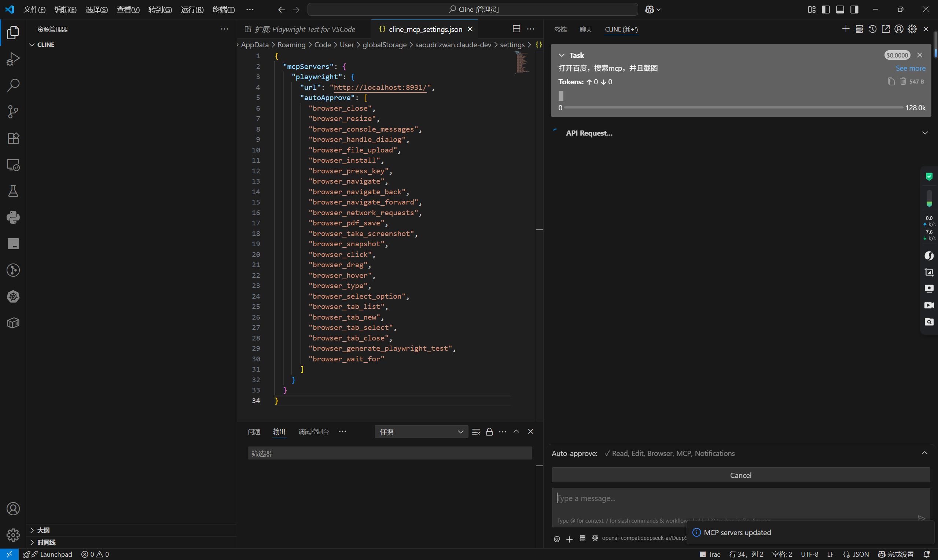Expand the API Request section
This screenshot has height=560, width=938.
(925, 133)
